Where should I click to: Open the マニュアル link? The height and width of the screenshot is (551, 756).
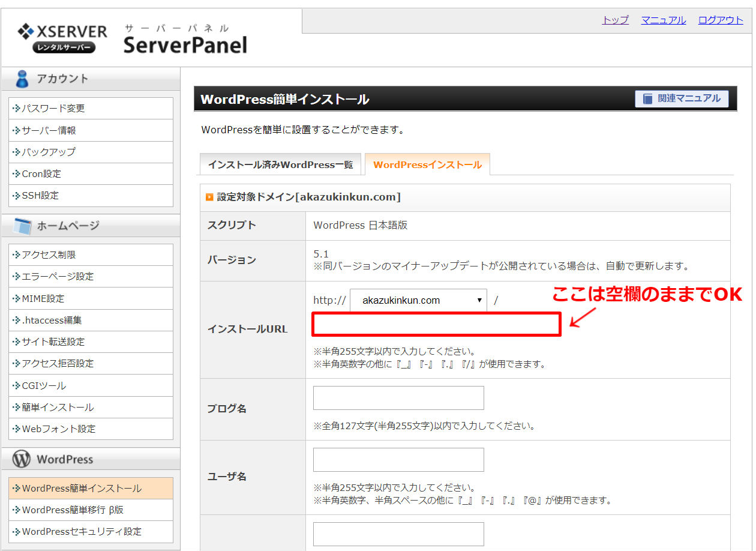pos(663,20)
